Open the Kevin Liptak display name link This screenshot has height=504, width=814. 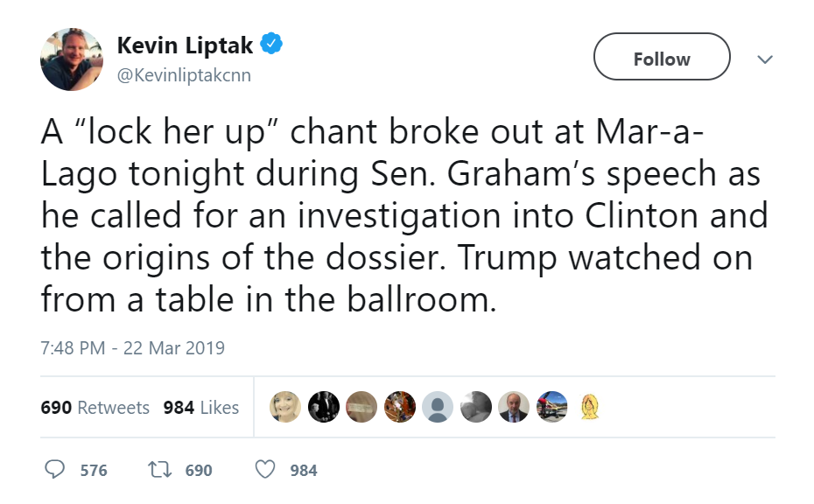[185, 45]
